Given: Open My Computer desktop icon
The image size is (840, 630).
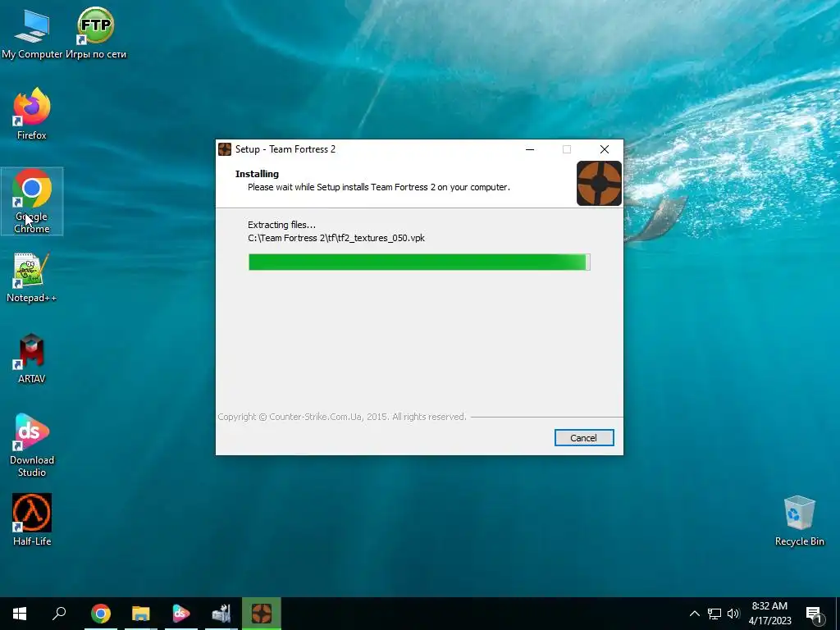Looking at the screenshot, I should click(x=32, y=33).
